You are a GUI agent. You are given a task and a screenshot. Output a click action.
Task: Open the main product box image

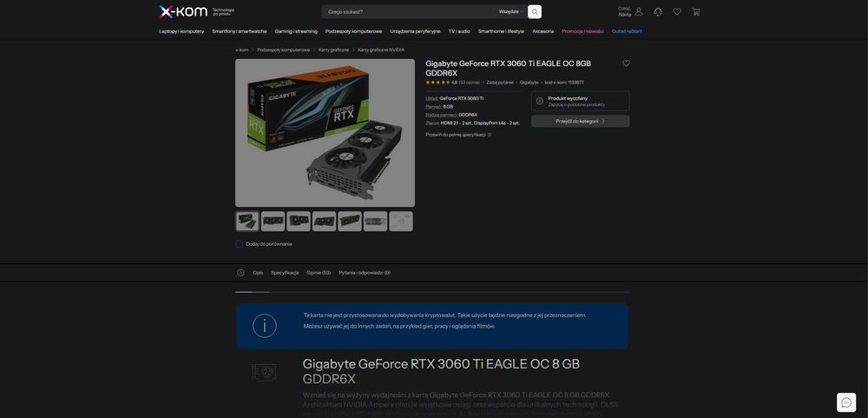(x=325, y=133)
